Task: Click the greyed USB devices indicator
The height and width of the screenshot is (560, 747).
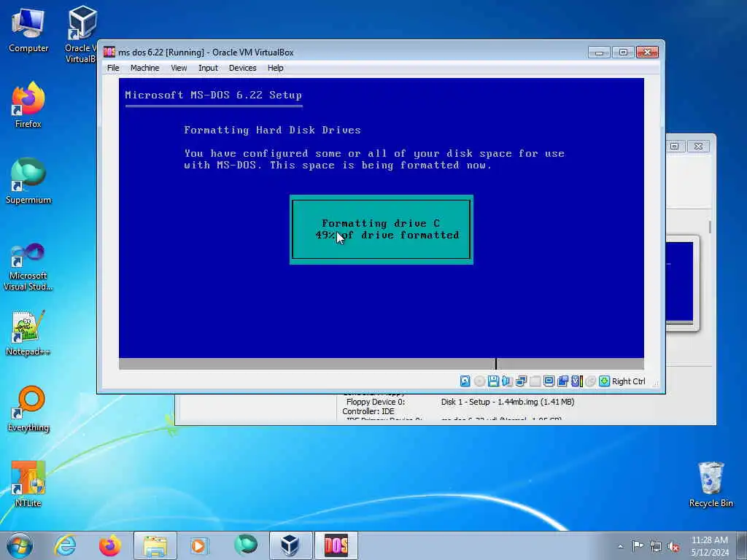Action: (x=535, y=381)
